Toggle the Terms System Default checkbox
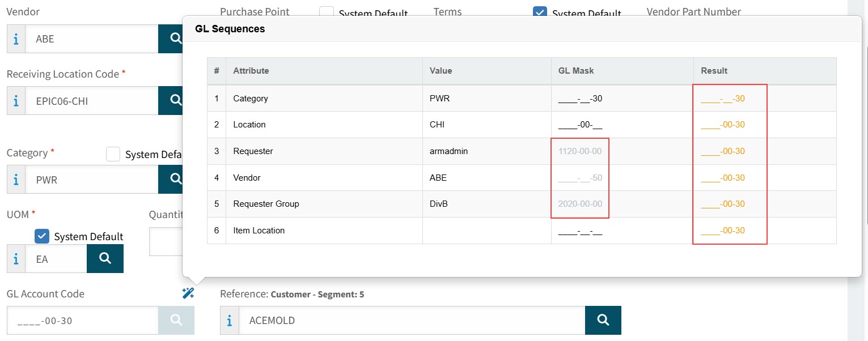Image resolution: width=868 pixels, height=341 pixels. 540,12
